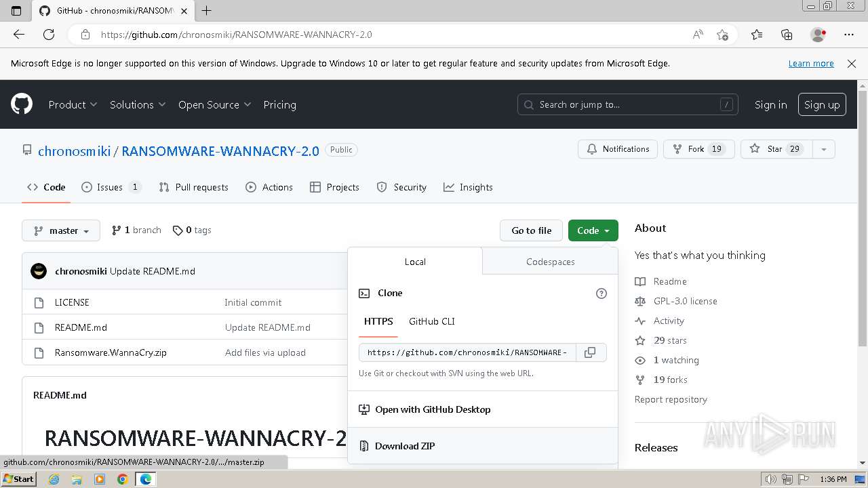Click the browser back arrow
The image size is (868, 488).
point(19,35)
